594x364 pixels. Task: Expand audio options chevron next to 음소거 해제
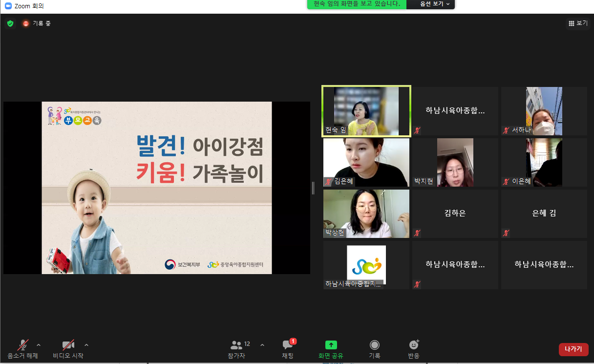click(39, 345)
